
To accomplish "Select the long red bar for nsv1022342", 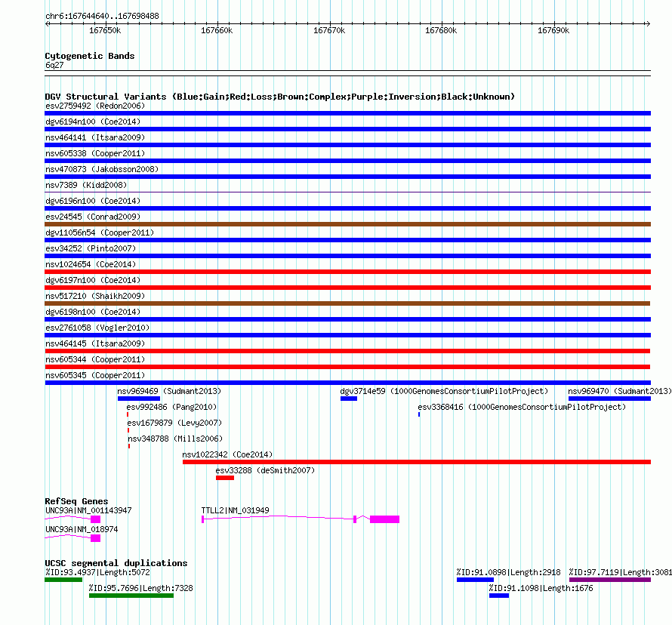I will [417, 462].
